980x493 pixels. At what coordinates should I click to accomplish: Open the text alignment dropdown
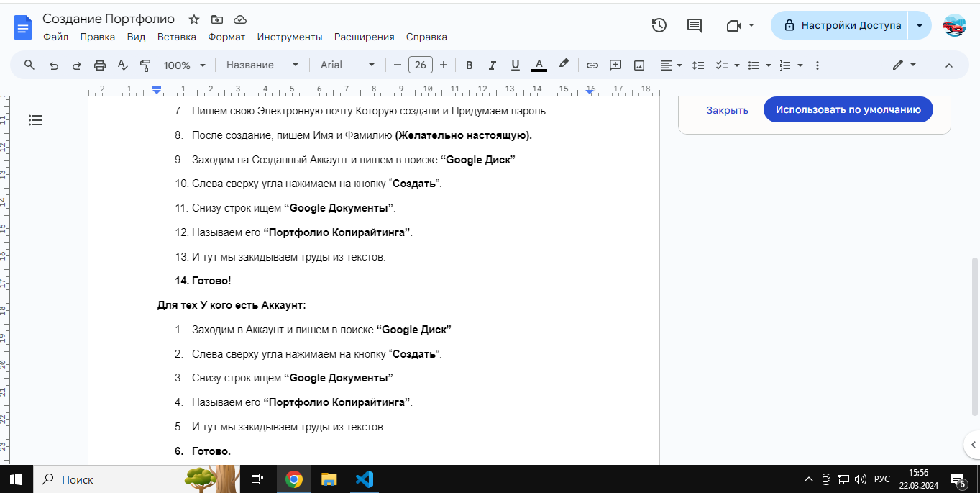pos(672,65)
